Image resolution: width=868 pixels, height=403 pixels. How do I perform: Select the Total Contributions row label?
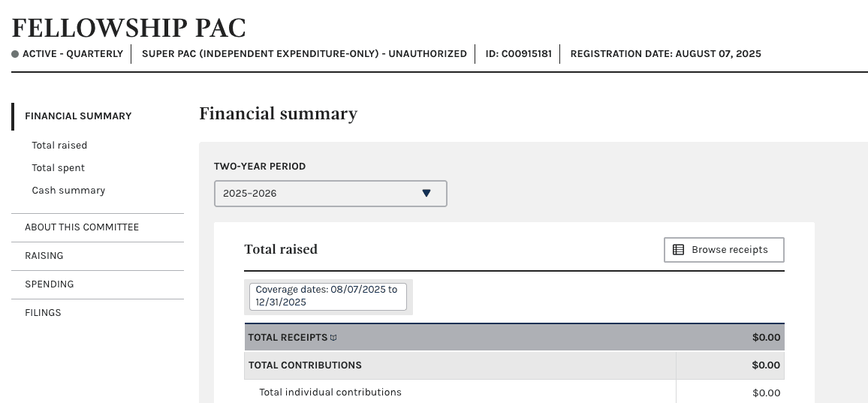point(305,365)
